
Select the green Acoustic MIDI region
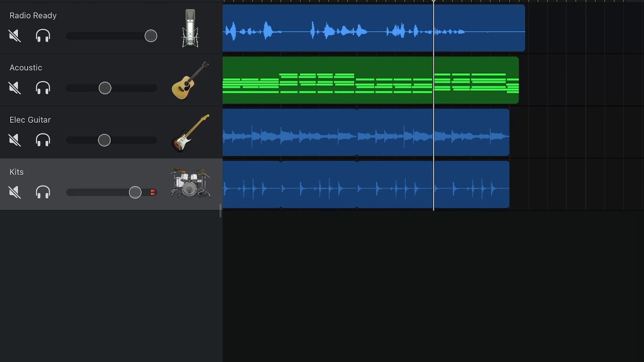[x=371, y=80]
